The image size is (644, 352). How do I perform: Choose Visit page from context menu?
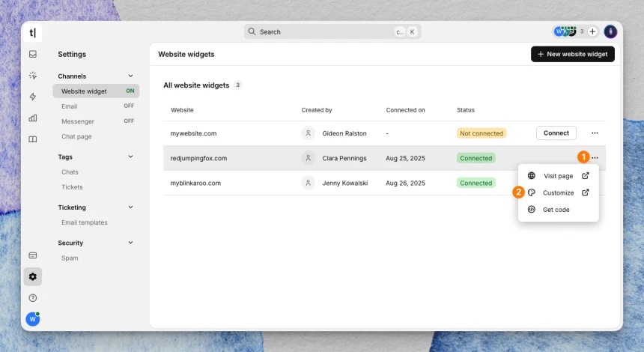coord(558,176)
